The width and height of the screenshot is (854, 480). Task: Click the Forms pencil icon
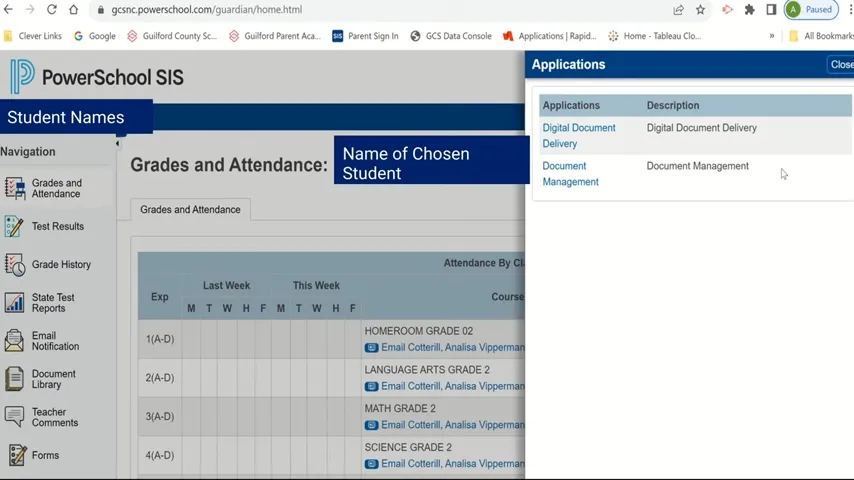coord(15,455)
